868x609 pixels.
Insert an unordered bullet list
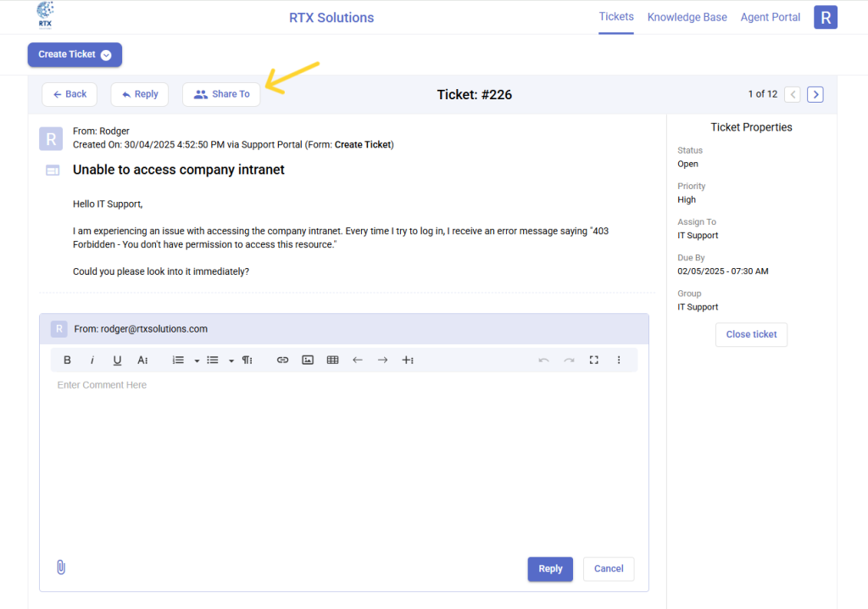pyautogui.click(x=213, y=360)
